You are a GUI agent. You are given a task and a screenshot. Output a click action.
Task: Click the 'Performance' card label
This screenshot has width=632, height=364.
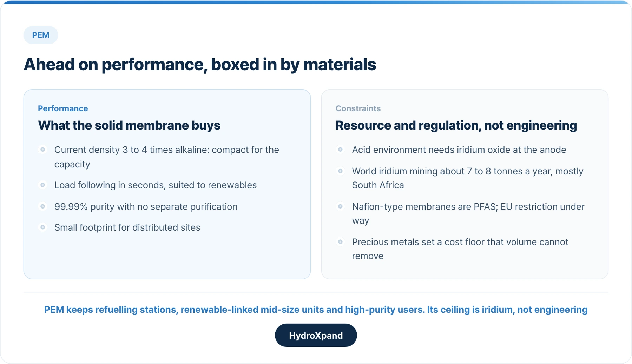(63, 108)
